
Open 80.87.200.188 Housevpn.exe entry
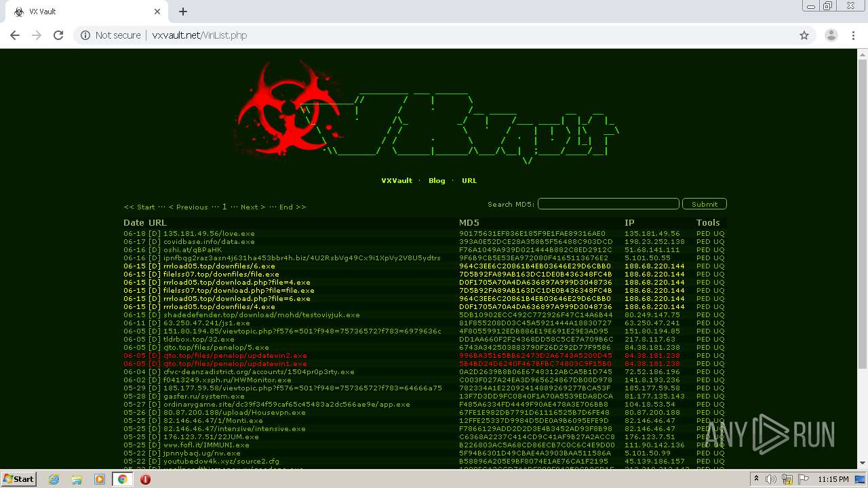point(233,412)
